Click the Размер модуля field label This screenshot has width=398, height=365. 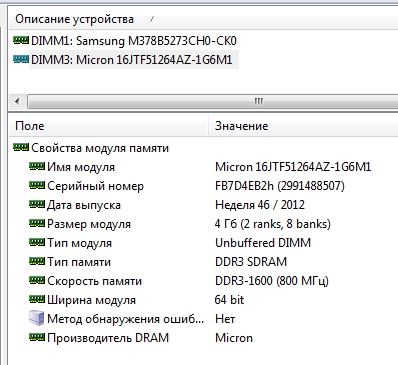click(x=89, y=224)
